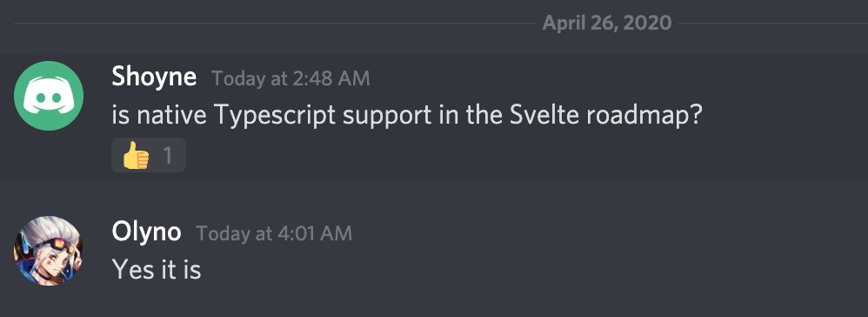The height and width of the screenshot is (317, 868).
Task: Click the word 'the' before Svelte
Action: (x=481, y=115)
